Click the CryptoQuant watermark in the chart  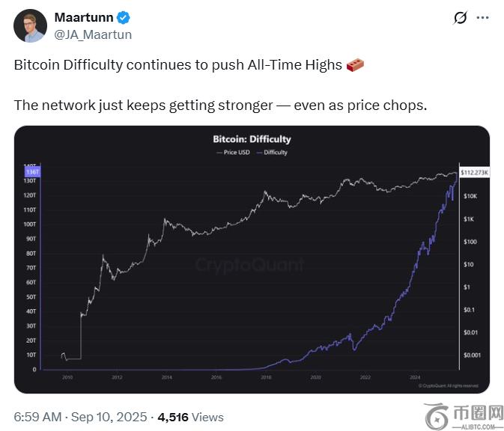(x=250, y=265)
